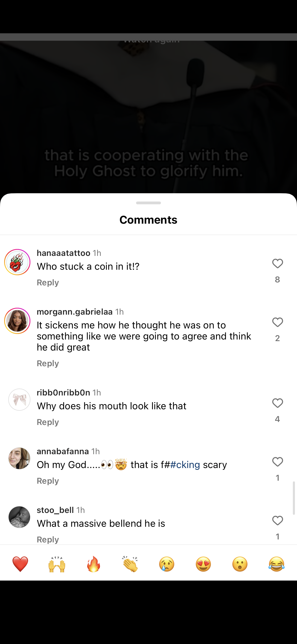Grab the comments sheet drag handle
The height and width of the screenshot is (644, 297).
coord(148,203)
